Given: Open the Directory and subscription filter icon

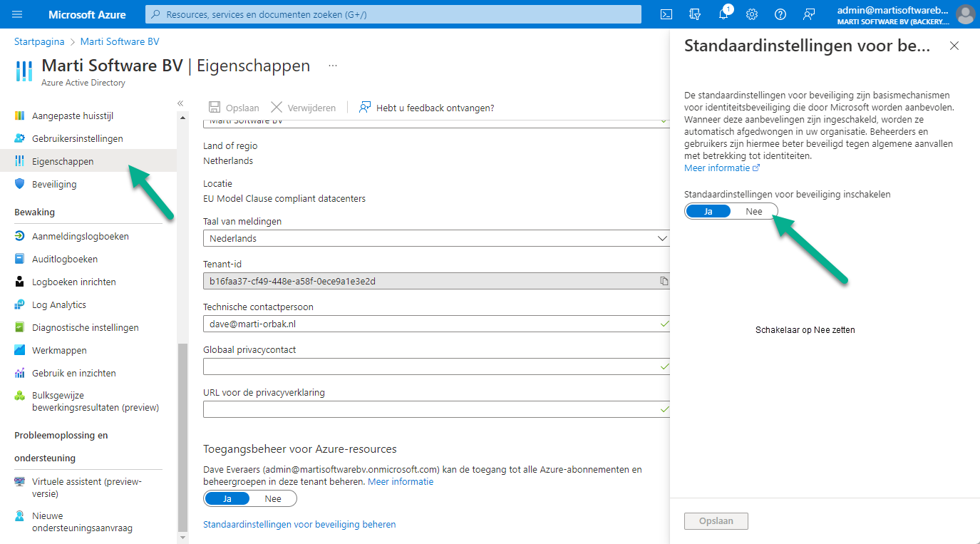Looking at the screenshot, I should point(695,14).
